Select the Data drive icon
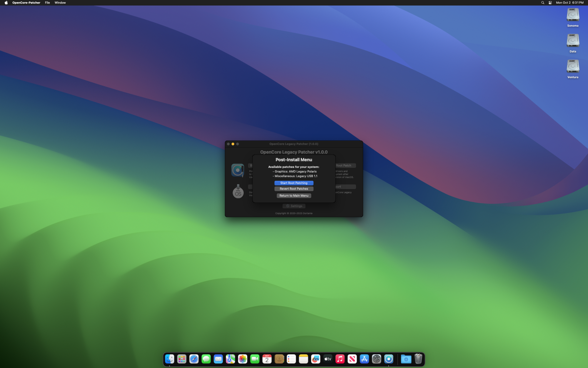588x368 pixels. tap(572, 41)
